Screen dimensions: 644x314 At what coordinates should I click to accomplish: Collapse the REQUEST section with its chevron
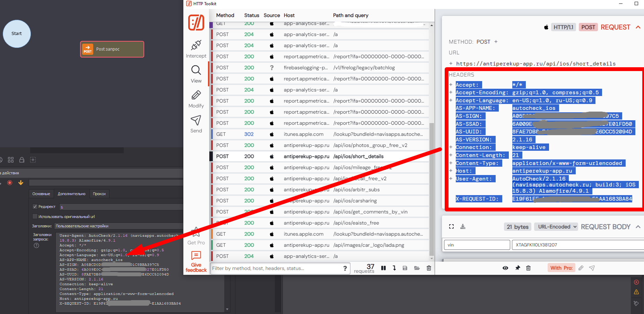638,27
